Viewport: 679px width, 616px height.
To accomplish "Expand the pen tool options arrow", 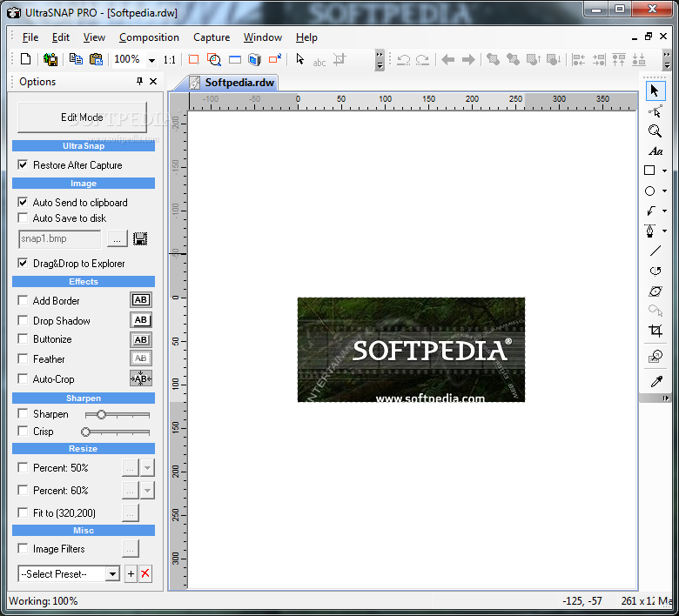I will [x=665, y=231].
